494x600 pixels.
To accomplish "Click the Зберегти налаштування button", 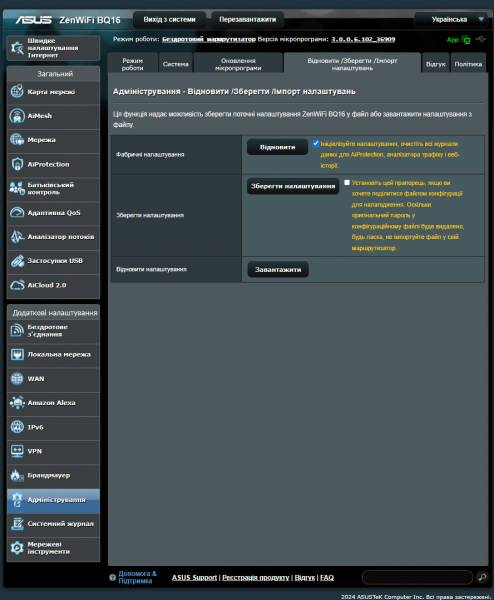I will click(293, 186).
